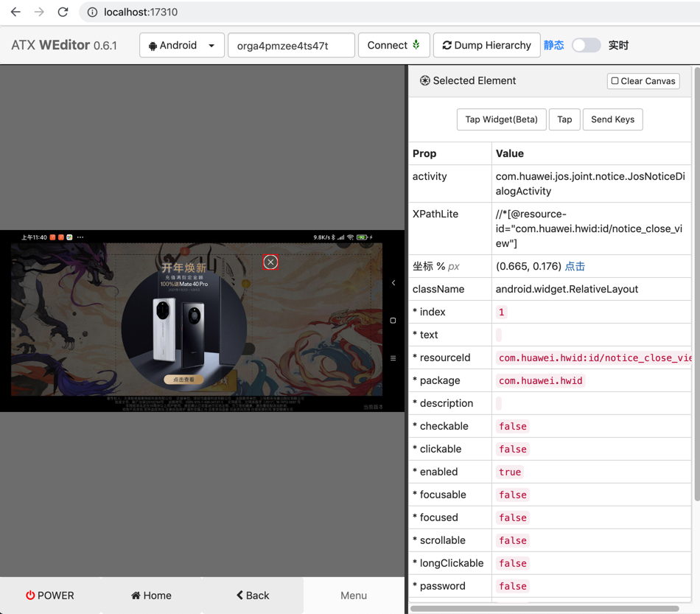Screen dimensions: 700x614
Task: Click the package value com.huawei.hwid
Action: pyautogui.click(x=540, y=380)
